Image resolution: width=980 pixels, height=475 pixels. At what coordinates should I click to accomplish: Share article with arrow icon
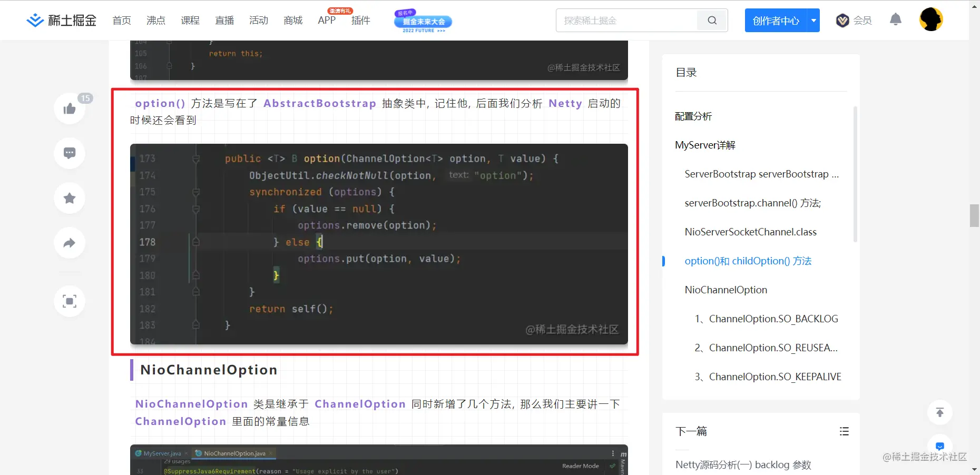coord(70,243)
